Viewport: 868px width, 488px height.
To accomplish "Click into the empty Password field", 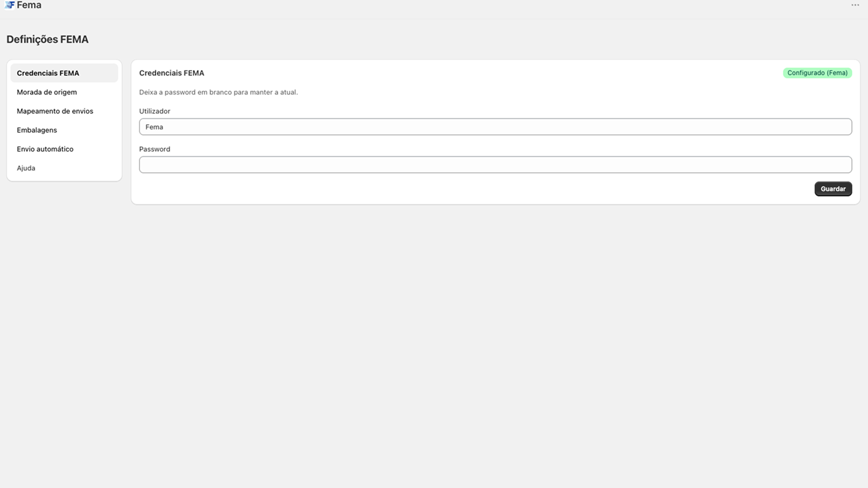I will 495,165.
